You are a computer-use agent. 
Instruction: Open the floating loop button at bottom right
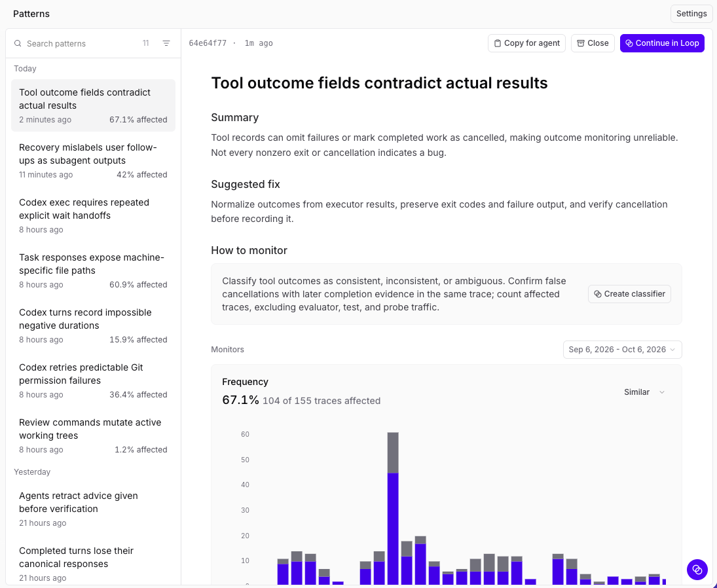697,569
